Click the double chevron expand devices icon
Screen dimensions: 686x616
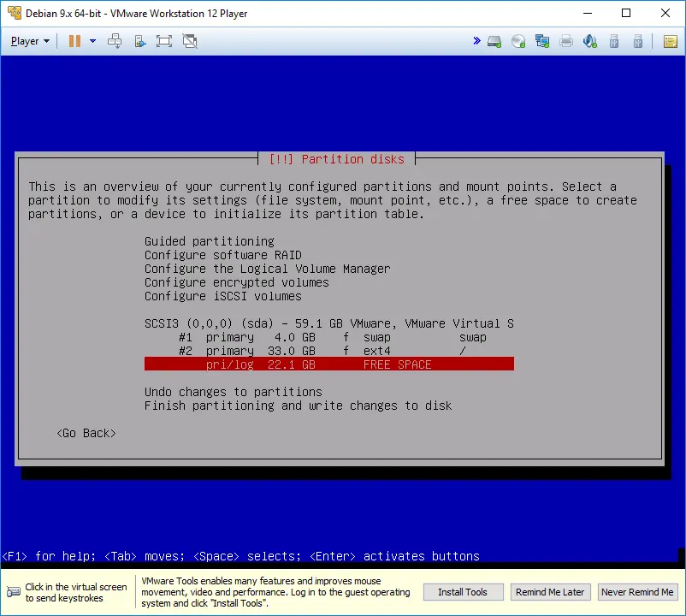pyautogui.click(x=477, y=41)
